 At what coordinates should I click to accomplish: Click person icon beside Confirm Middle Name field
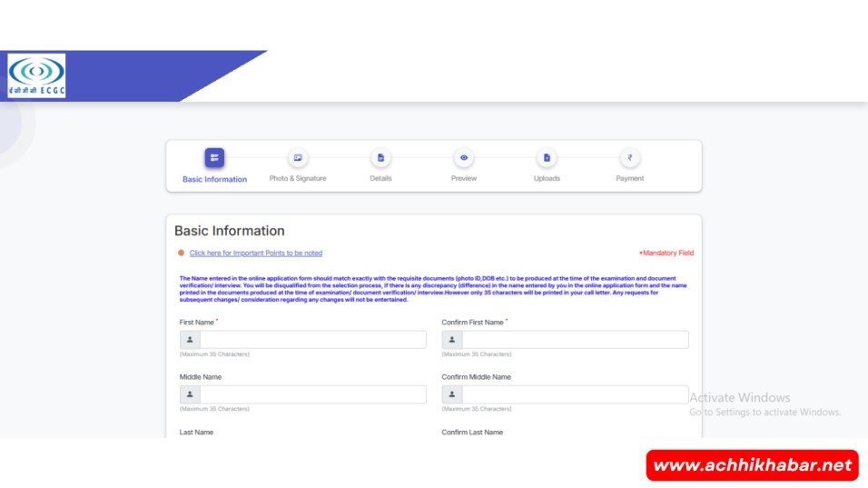pos(452,394)
